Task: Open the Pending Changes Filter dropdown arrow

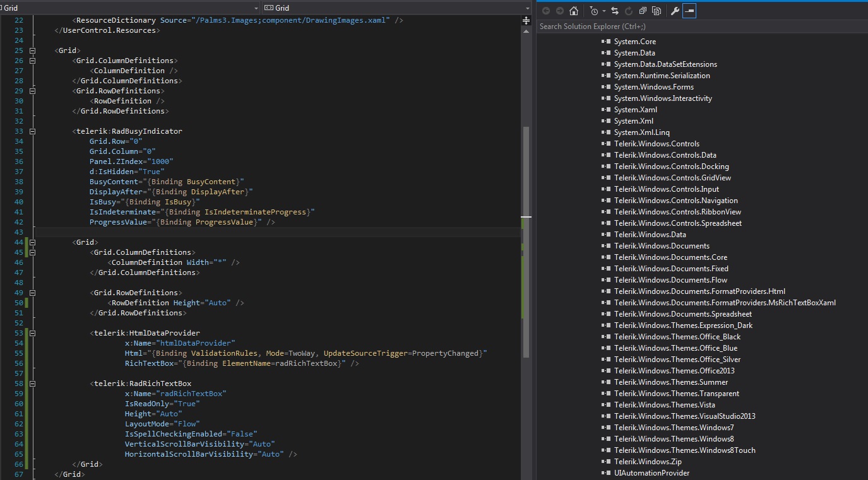Action: coord(603,11)
